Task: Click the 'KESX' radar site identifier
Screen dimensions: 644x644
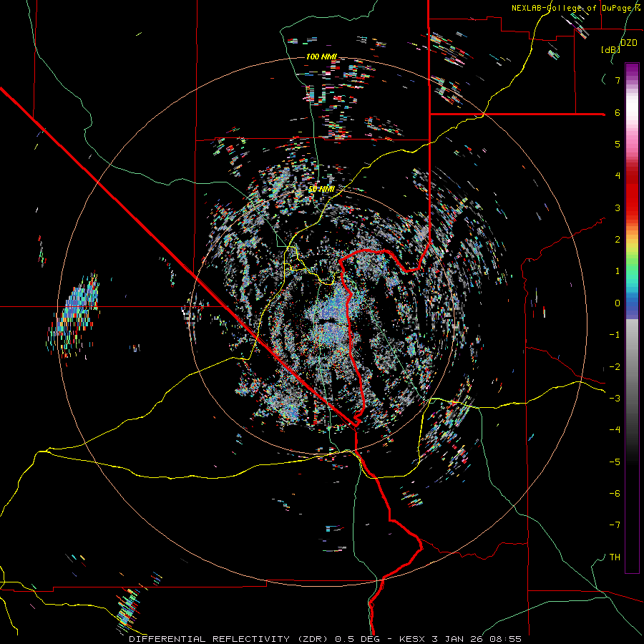Action: (x=413, y=639)
